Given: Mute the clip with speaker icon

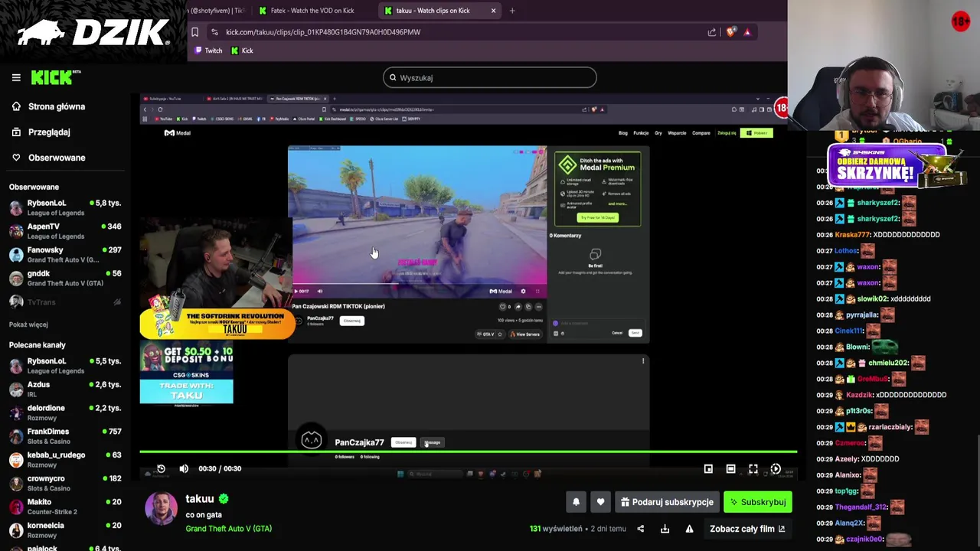Looking at the screenshot, I should click(184, 468).
